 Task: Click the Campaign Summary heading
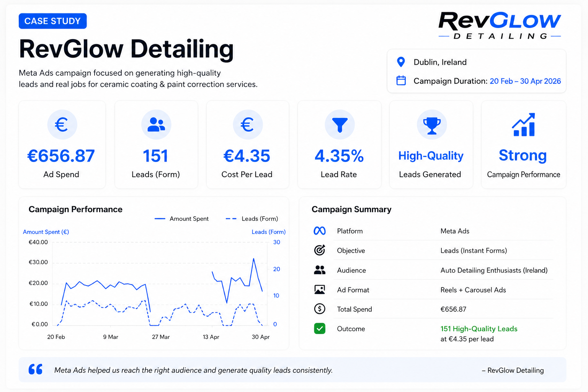(x=351, y=209)
